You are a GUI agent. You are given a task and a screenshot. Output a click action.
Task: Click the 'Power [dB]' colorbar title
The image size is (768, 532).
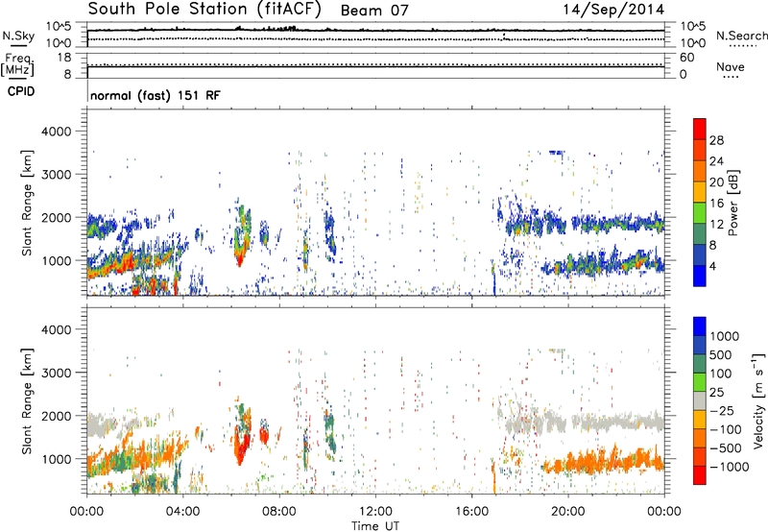[732, 203]
